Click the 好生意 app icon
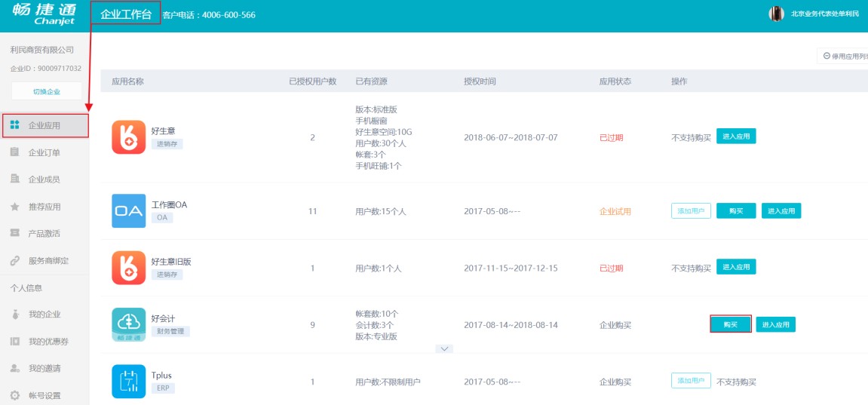 click(128, 137)
